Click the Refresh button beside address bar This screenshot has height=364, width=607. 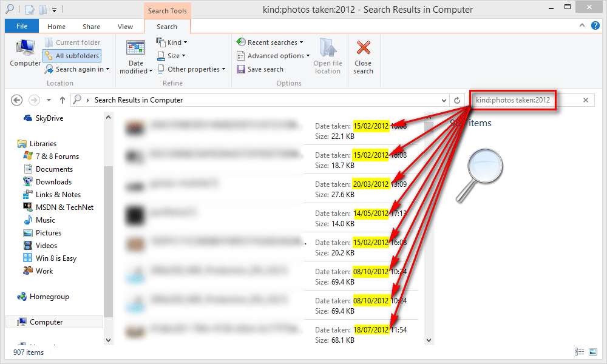click(458, 100)
